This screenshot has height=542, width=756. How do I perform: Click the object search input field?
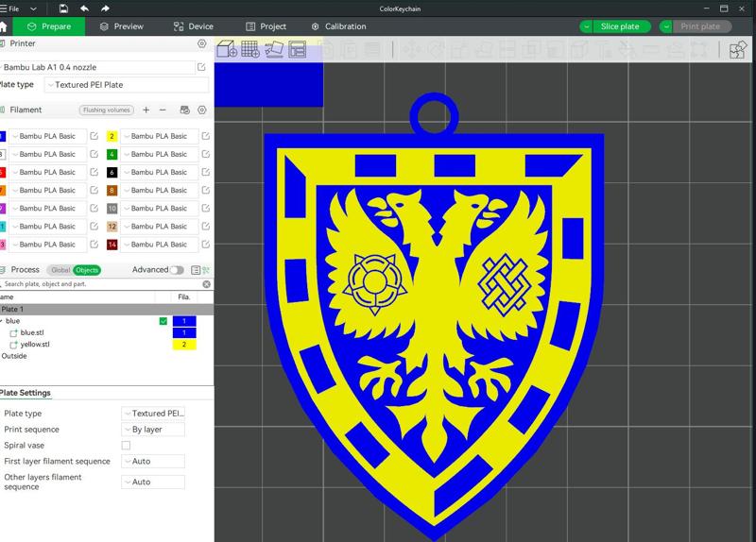click(x=101, y=284)
